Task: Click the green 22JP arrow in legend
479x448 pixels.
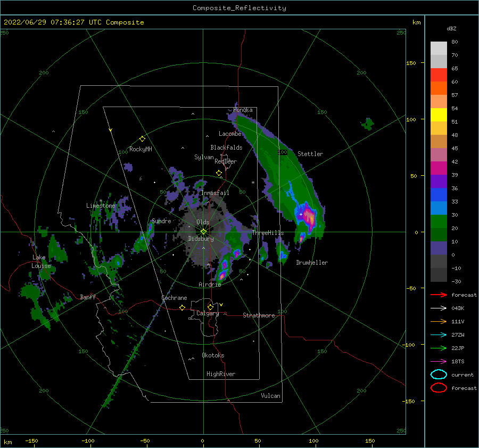Action: click(x=439, y=348)
